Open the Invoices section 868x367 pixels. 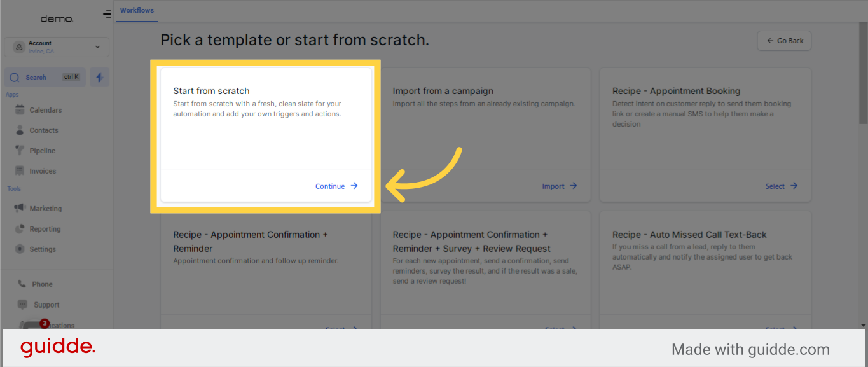[x=36, y=171]
